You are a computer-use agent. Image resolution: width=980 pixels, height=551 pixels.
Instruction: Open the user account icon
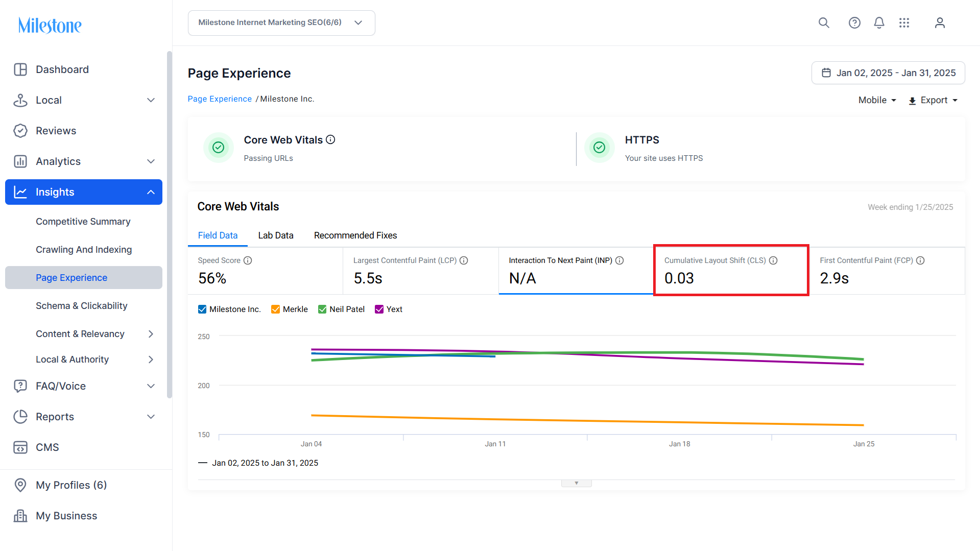[940, 23]
